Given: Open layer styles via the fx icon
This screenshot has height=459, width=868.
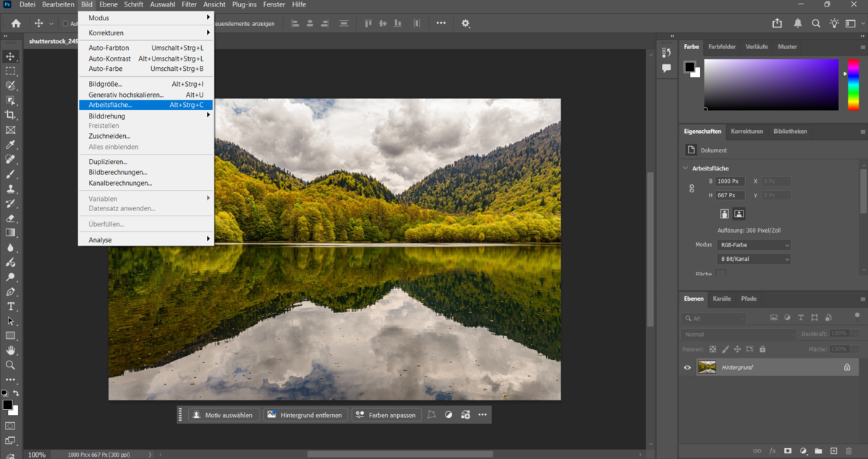Looking at the screenshot, I should [773, 450].
